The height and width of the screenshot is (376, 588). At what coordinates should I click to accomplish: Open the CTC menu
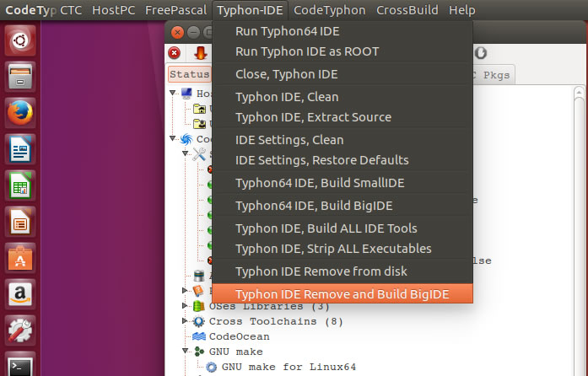[71, 10]
